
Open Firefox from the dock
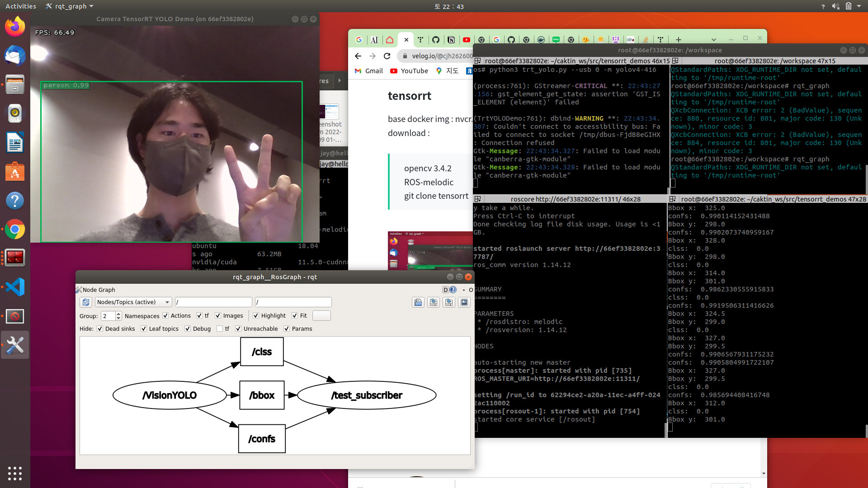click(x=15, y=27)
